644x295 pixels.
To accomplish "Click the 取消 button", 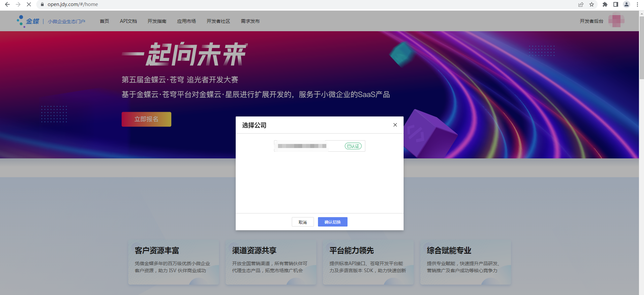I will coord(303,222).
